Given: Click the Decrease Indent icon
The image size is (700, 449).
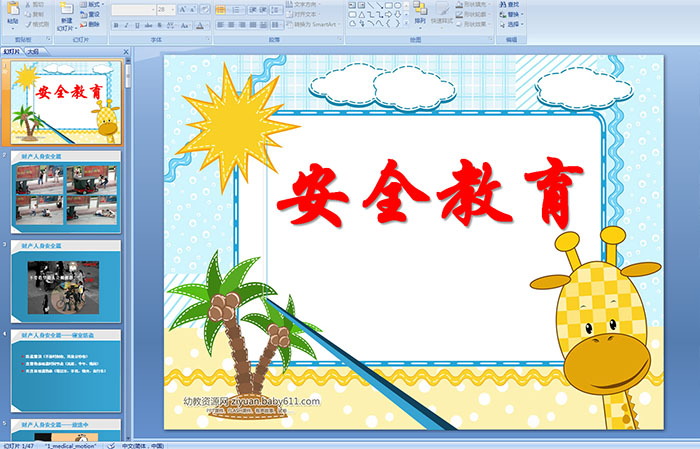Looking at the screenshot, I should 253,9.
